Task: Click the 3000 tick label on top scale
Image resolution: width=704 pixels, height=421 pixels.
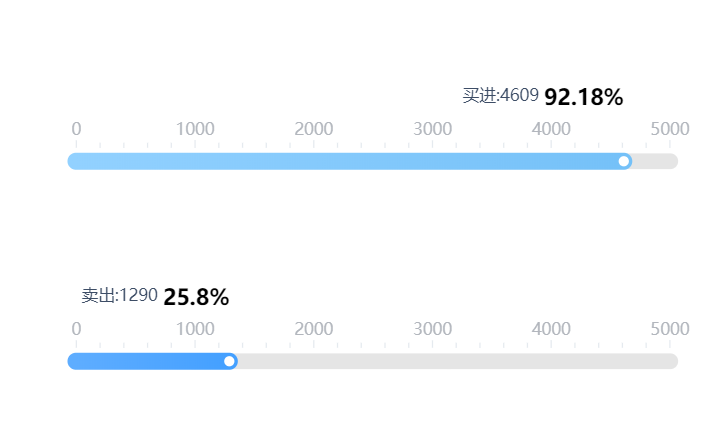Action: point(432,129)
